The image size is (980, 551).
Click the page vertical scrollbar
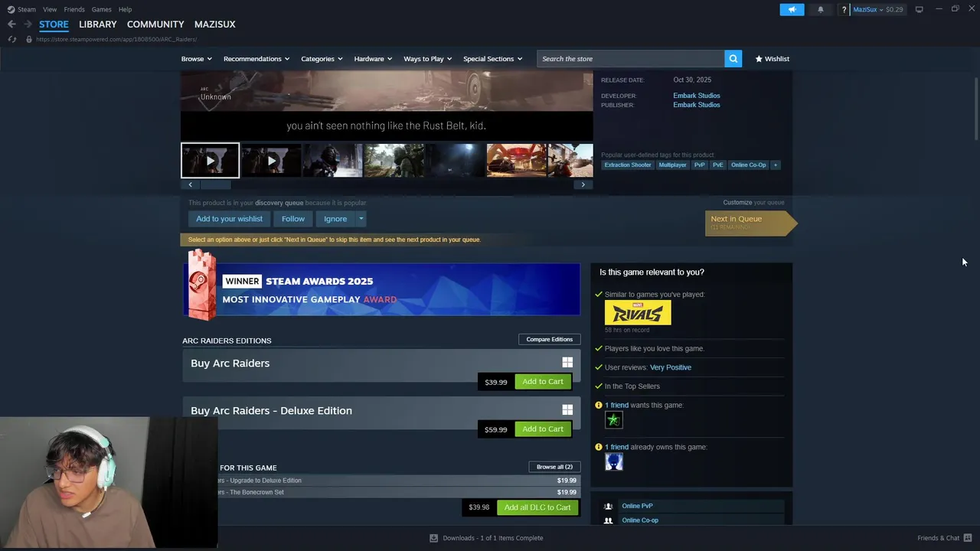click(976, 108)
